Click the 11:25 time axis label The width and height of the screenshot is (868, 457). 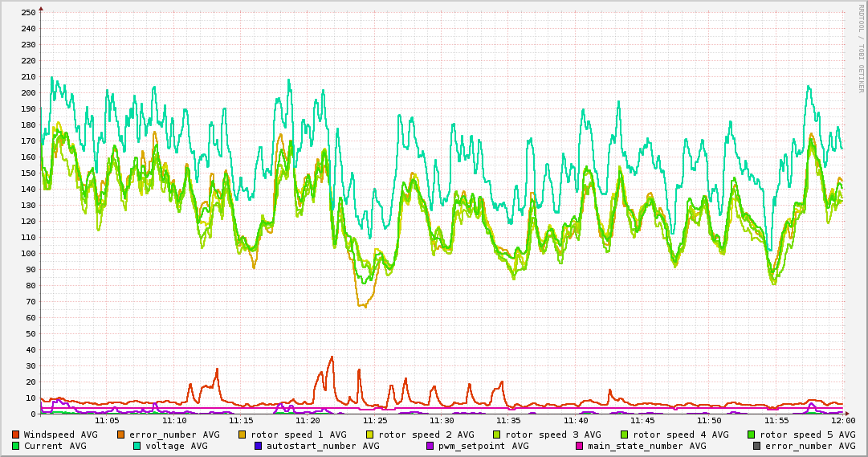pyautogui.click(x=375, y=421)
